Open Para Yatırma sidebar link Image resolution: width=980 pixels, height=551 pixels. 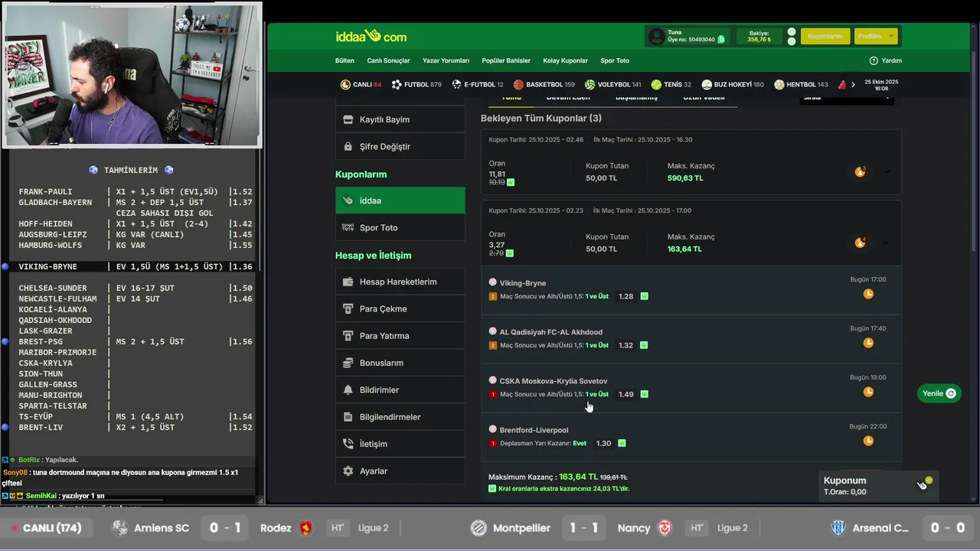pyautogui.click(x=400, y=336)
